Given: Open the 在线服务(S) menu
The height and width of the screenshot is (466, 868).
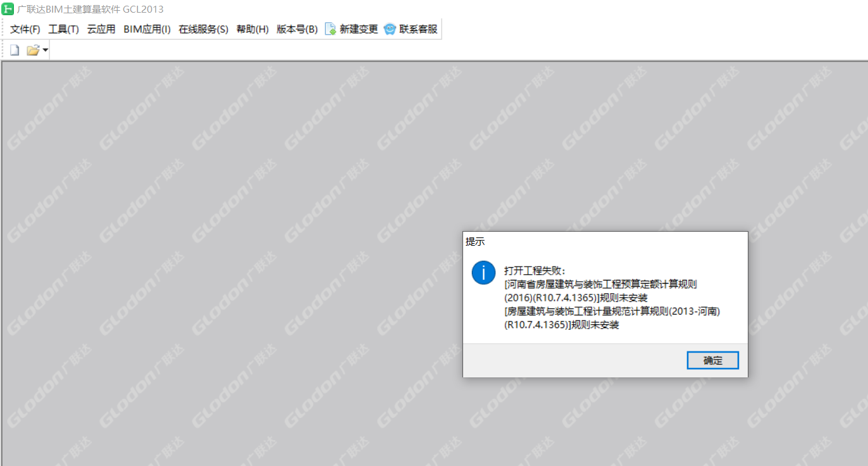Looking at the screenshot, I should tap(204, 29).
